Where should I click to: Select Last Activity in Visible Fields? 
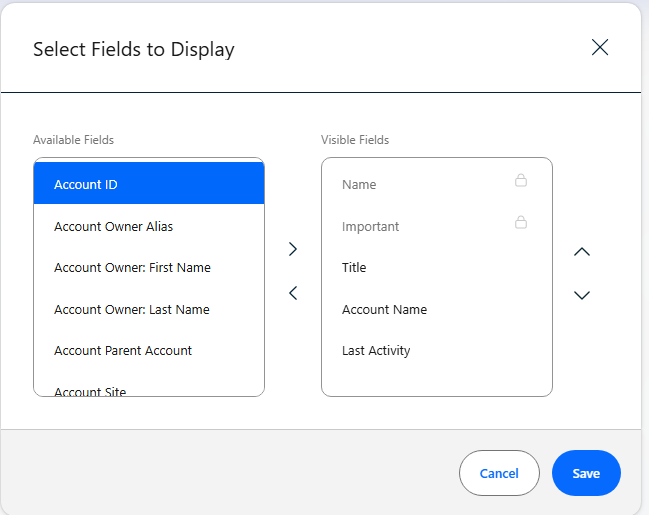tap(437, 351)
